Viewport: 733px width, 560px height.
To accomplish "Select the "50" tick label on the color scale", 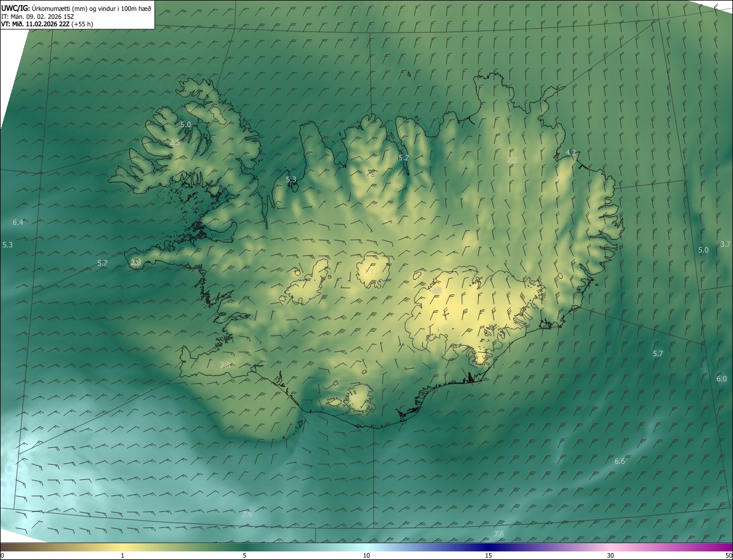I will [x=728, y=555].
